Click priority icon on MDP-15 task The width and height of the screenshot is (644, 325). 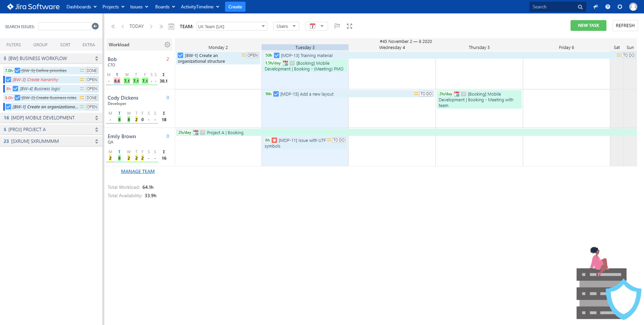pos(416,94)
